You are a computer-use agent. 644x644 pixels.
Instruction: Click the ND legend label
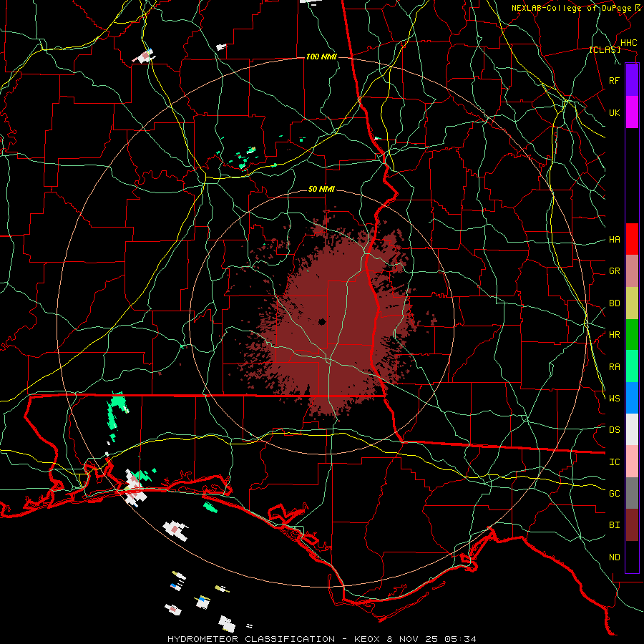615,557
